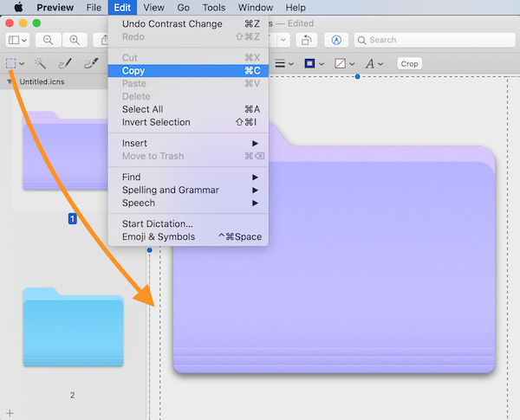Open the Find submenu

pyautogui.click(x=188, y=177)
